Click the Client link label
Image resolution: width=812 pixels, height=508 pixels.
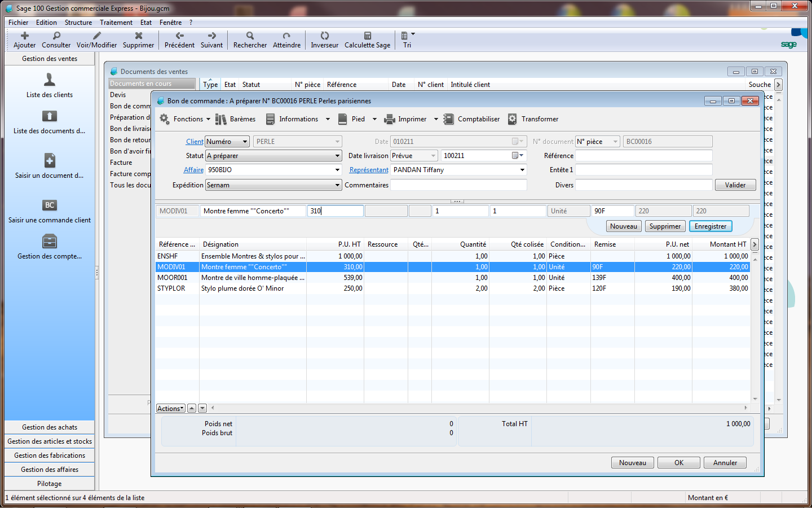[x=195, y=142]
